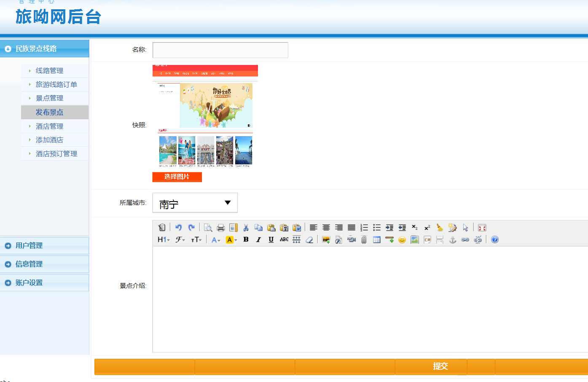
Task: Click the 选择图片 button
Action: (x=177, y=177)
